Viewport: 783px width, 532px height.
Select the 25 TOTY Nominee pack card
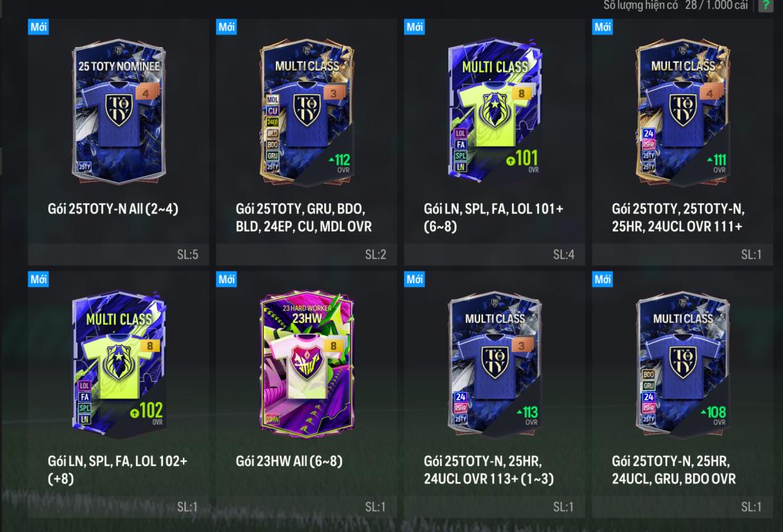click(x=119, y=112)
